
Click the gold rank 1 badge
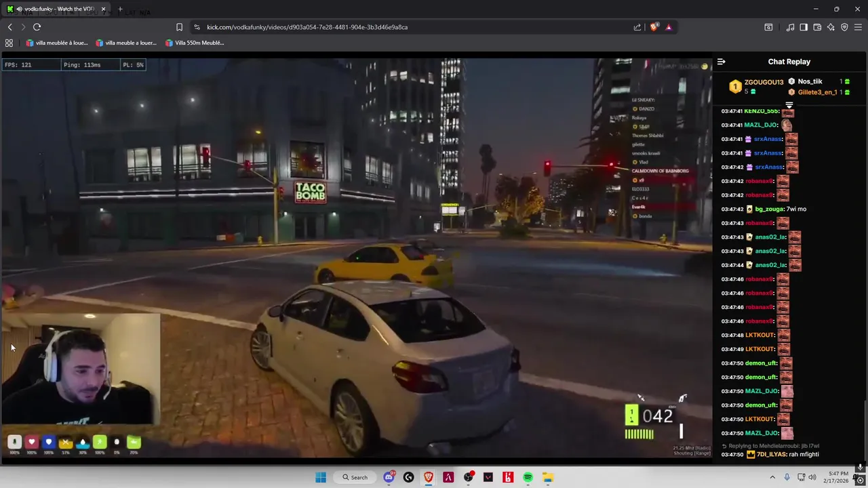coord(735,87)
